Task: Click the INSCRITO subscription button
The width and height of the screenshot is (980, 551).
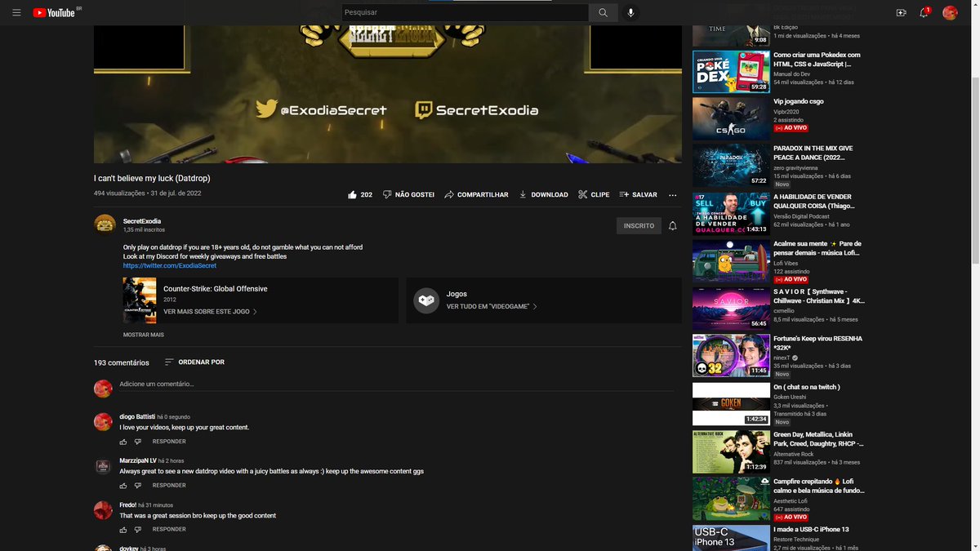Action: tap(639, 225)
